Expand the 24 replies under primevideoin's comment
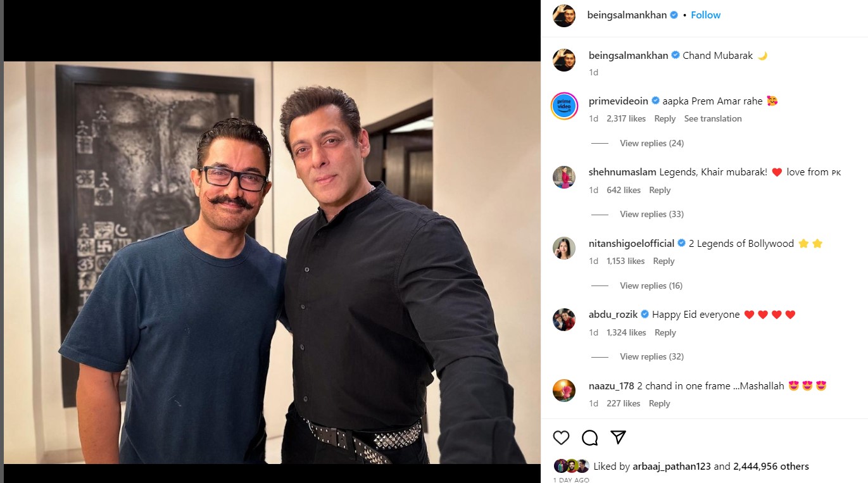 pyautogui.click(x=651, y=143)
